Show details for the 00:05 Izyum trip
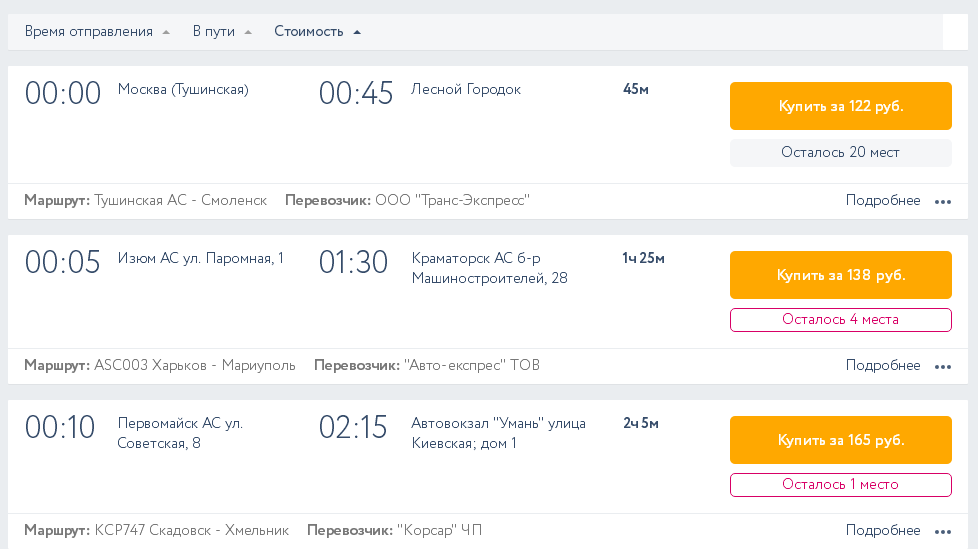Viewport: 978px width, 549px height. point(882,366)
